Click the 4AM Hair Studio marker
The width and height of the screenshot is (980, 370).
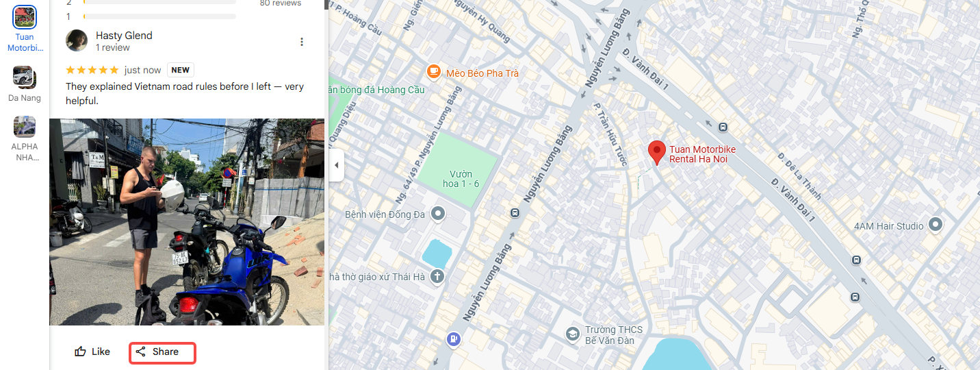pos(936,225)
